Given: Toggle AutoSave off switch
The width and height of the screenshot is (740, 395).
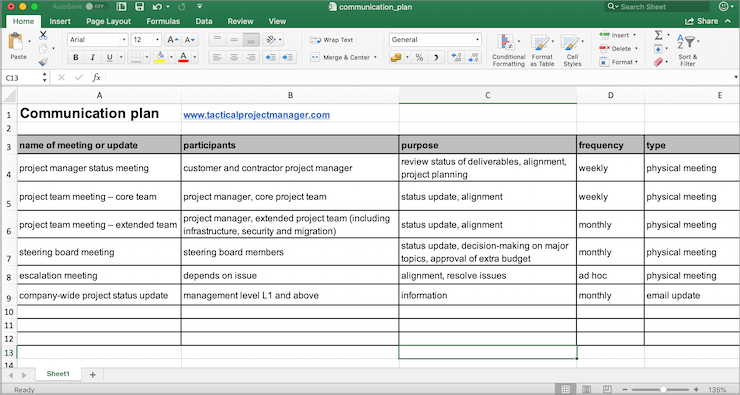Looking at the screenshot, I should (x=97, y=7).
